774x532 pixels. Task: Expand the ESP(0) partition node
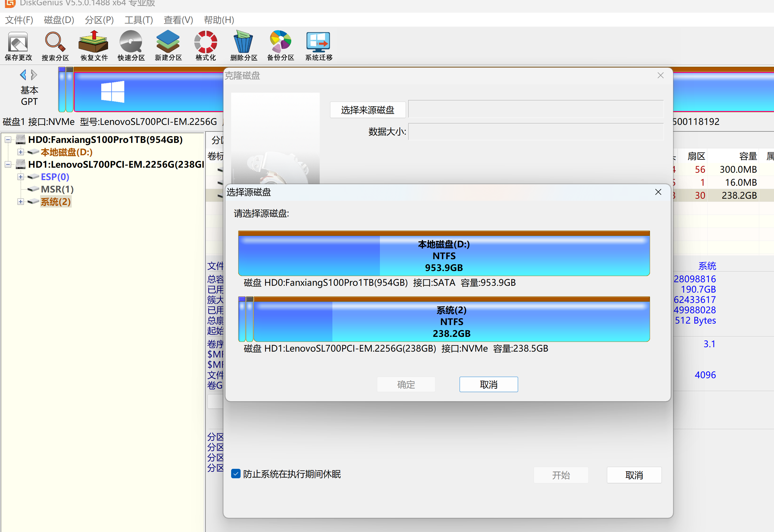tap(21, 177)
